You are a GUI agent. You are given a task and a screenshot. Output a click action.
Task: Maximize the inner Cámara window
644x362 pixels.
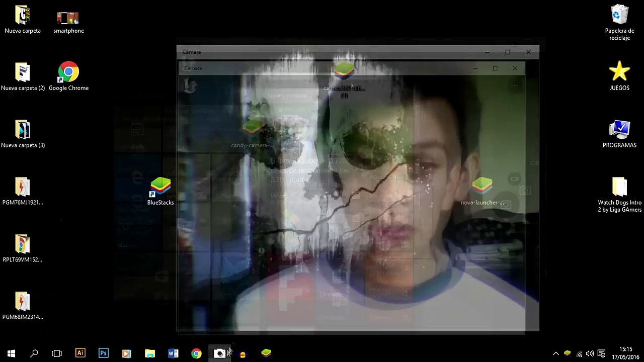pyautogui.click(x=495, y=68)
